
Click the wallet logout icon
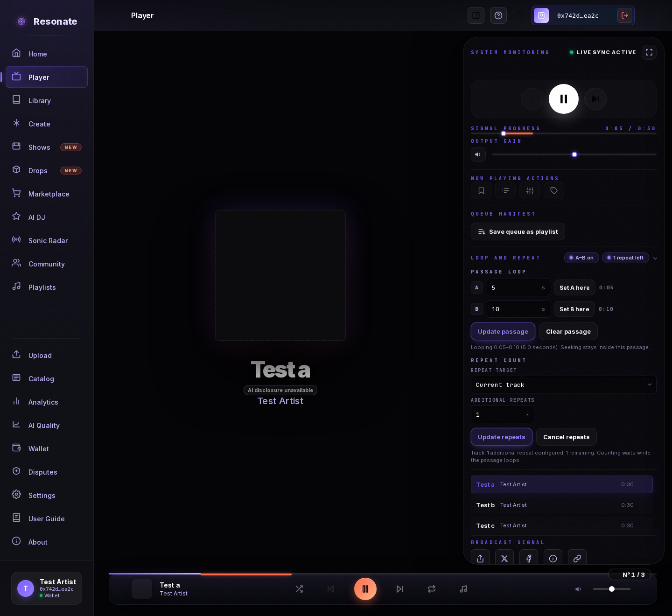point(625,15)
